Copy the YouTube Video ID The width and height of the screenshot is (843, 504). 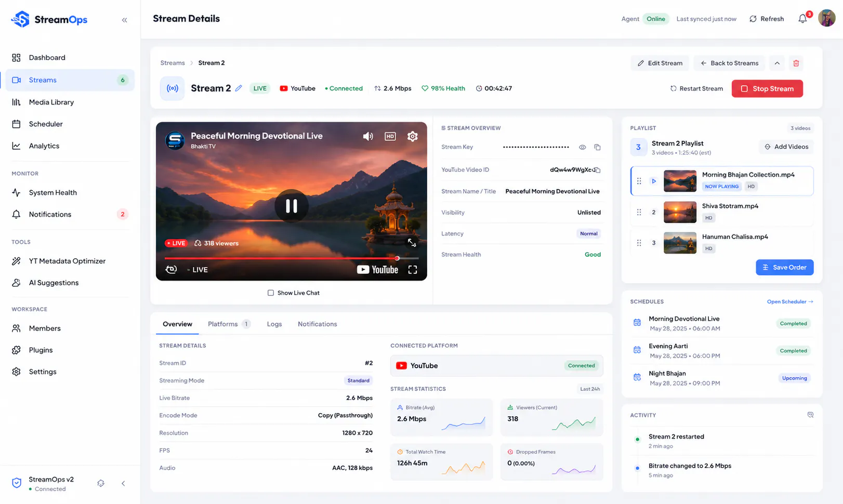[x=598, y=170]
